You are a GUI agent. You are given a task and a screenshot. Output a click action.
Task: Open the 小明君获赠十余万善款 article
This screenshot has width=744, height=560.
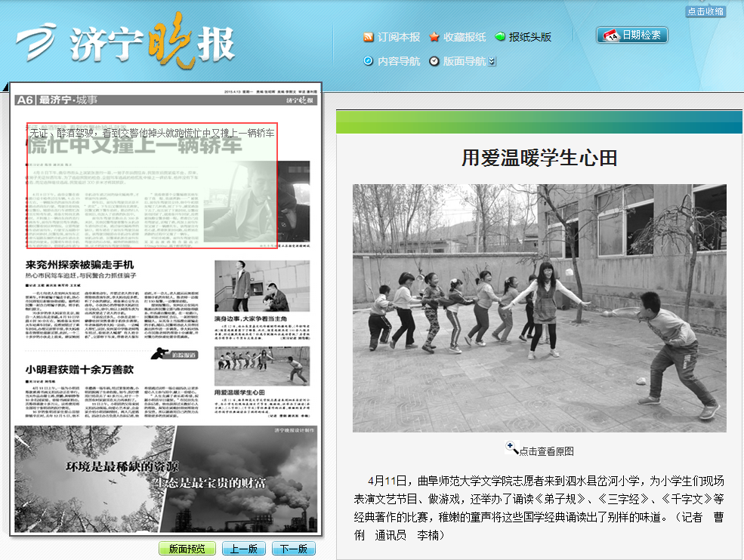click(x=79, y=370)
